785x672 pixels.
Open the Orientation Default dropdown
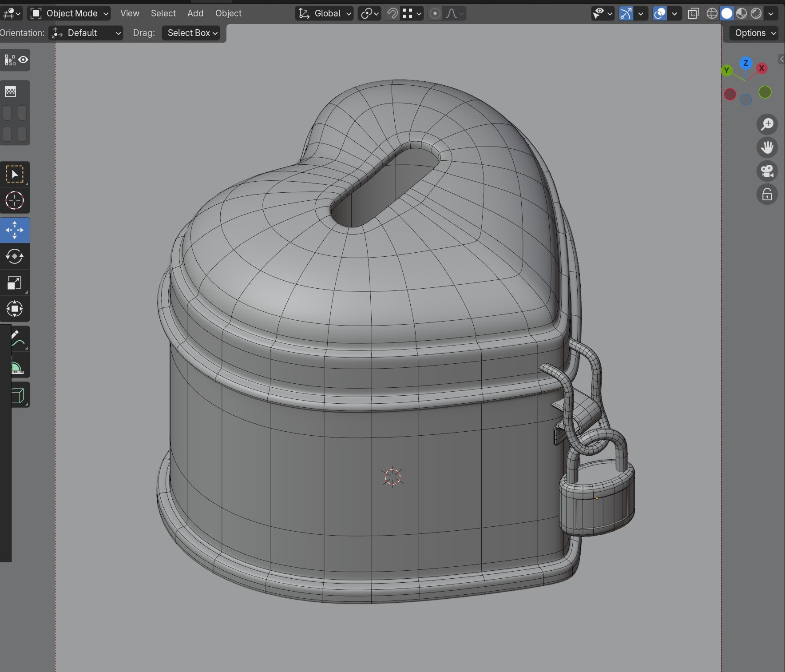(86, 33)
